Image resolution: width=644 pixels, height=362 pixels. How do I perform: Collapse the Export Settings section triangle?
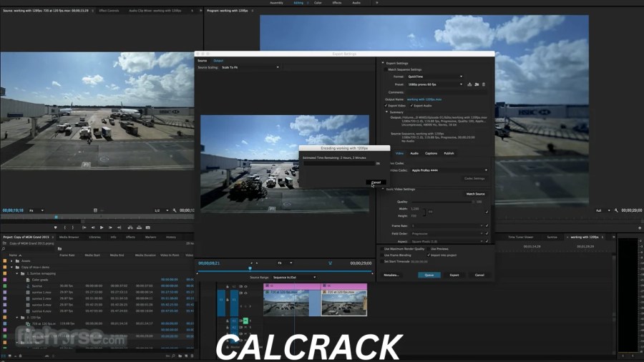click(x=383, y=63)
